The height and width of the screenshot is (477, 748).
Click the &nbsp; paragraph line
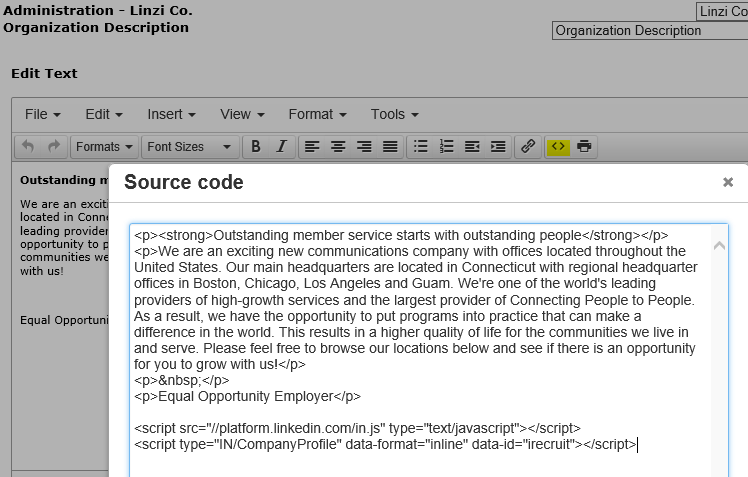(182, 380)
